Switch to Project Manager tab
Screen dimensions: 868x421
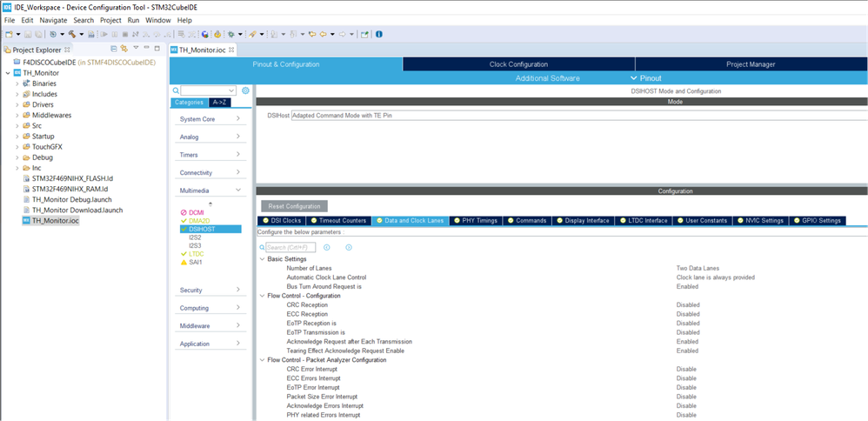(x=751, y=64)
